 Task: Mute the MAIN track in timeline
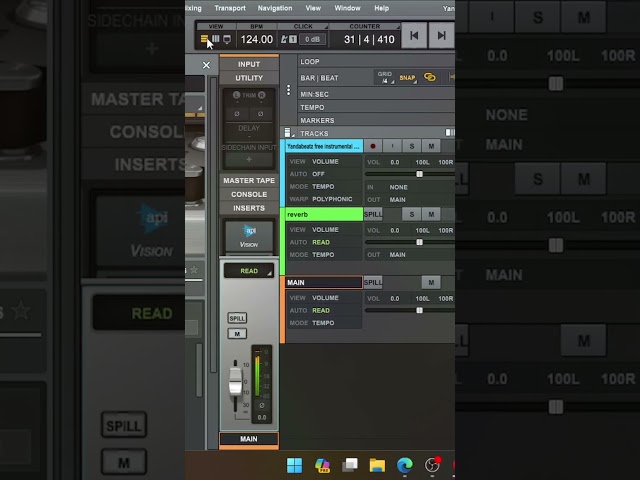click(x=431, y=282)
